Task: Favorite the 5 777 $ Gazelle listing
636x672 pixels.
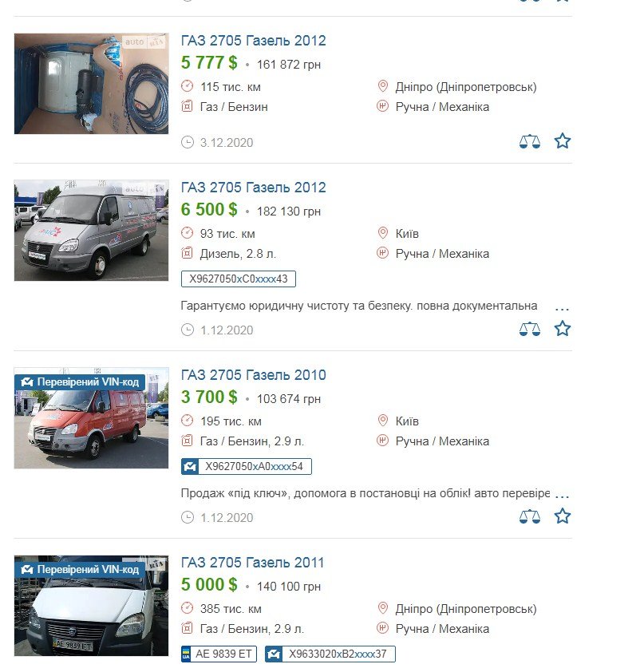Action: pyautogui.click(x=563, y=141)
